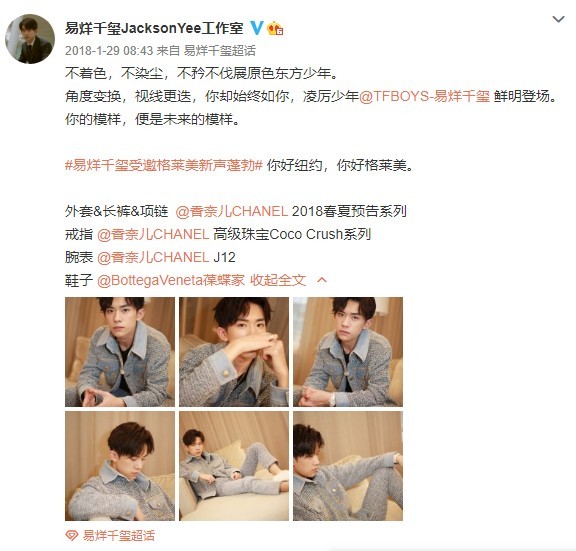The image size is (576, 551).
Task: Click the 2018-1-29 08:43 timestamp
Action: [109, 51]
